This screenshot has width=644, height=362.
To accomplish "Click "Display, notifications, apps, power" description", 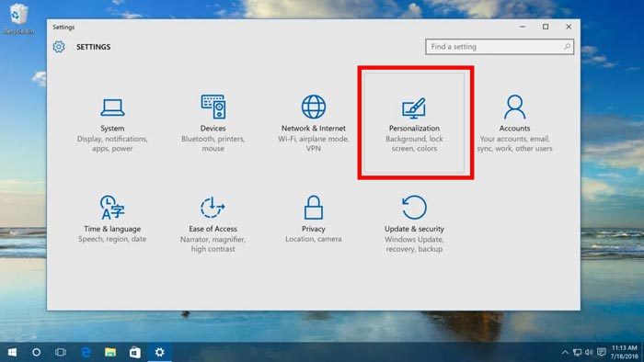I will [x=112, y=143].
